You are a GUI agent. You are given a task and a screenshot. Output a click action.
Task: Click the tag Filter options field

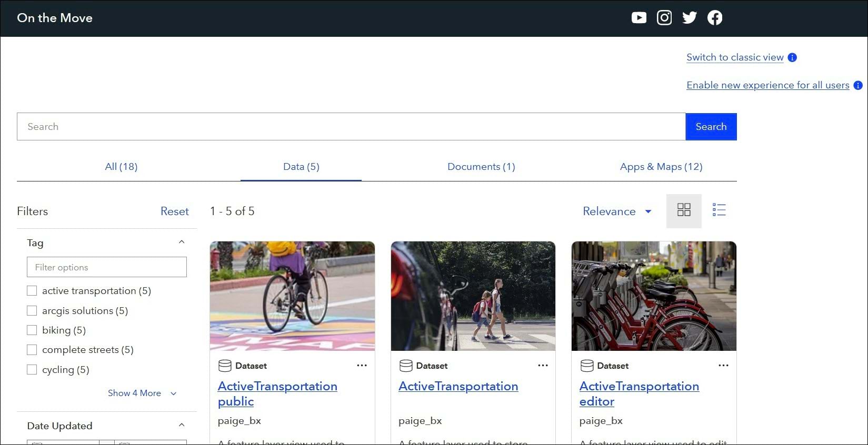point(107,267)
